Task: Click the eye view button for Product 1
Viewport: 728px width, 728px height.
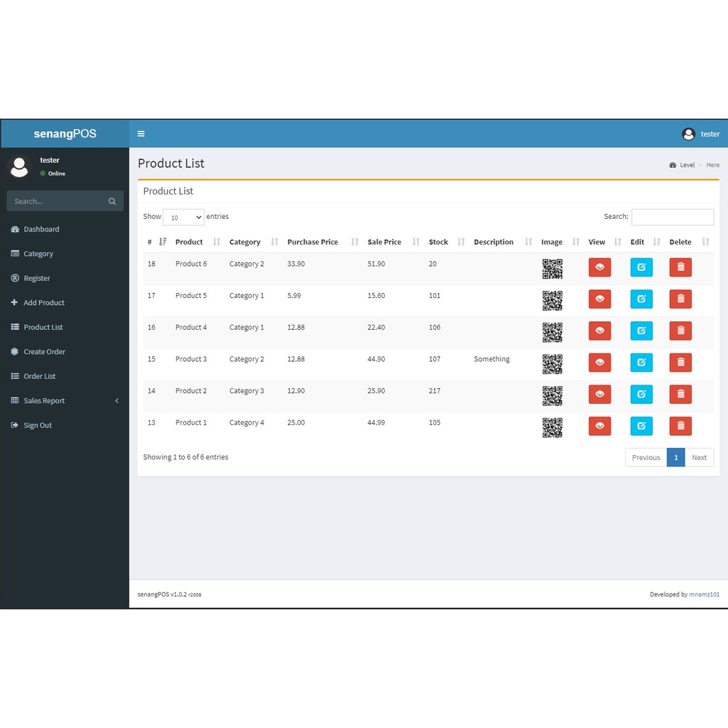Action: (599, 426)
